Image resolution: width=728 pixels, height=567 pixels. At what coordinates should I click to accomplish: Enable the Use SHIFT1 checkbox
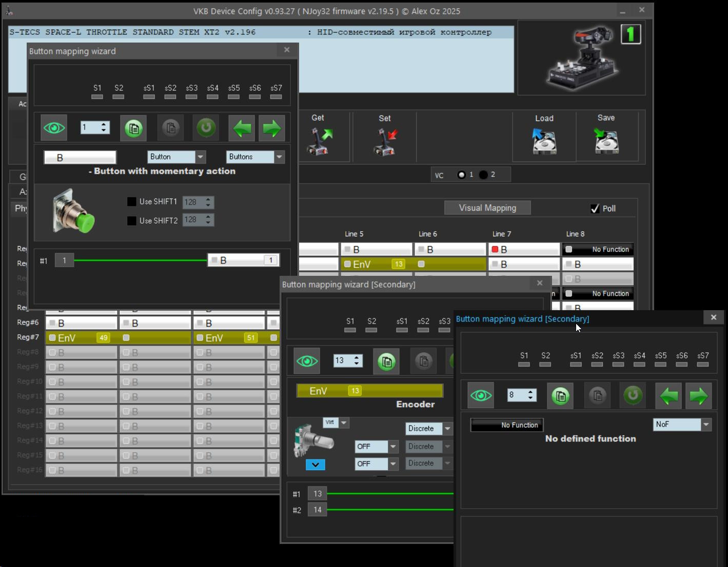pos(132,202)
